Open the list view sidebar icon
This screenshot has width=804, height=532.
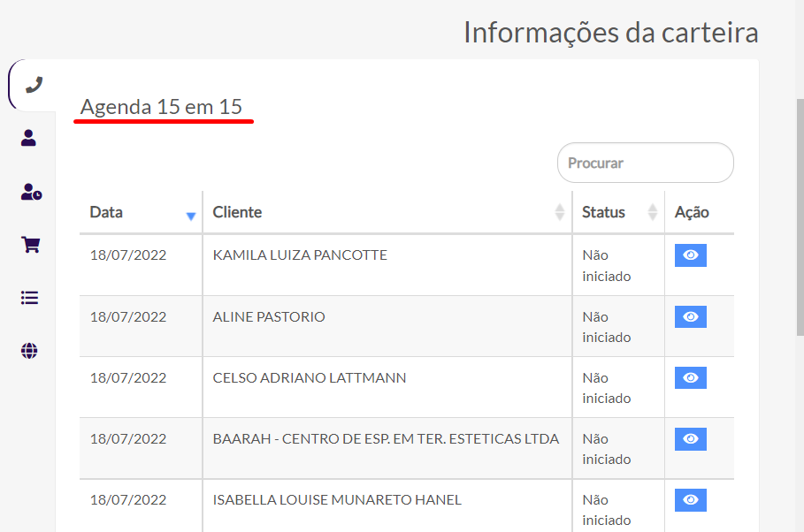[x=30, y=298]
